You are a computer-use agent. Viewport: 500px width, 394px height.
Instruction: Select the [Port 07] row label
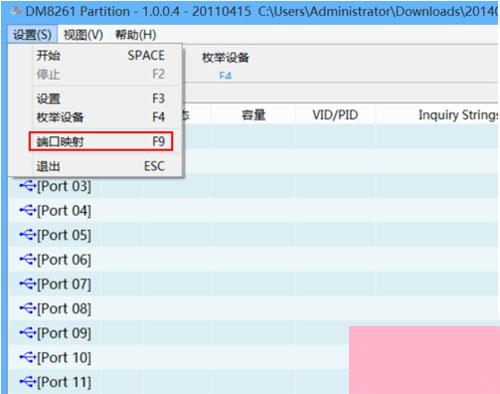[x=64, y=284]
